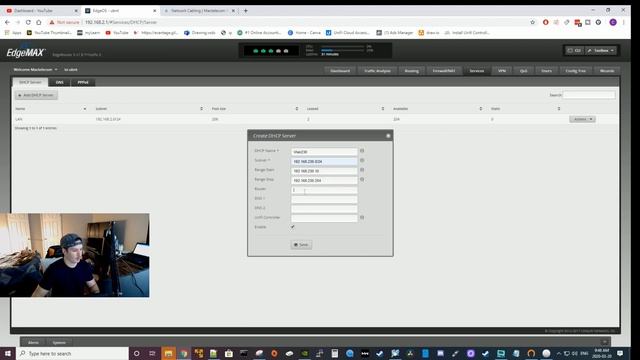Switch to the DHCP Server sub-tab
The width and height of the screenshot is (640, 360).
point(30,82)
